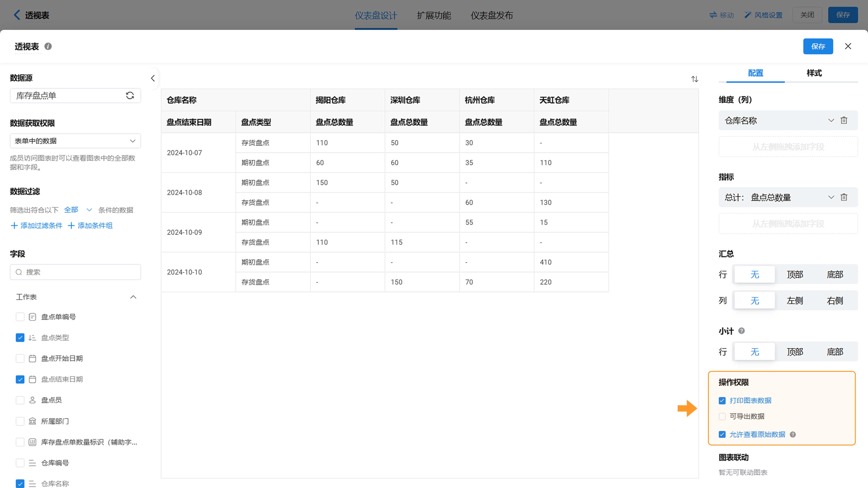868x488 pixels.
Task: Click the number icon of 库存盘点单数量标识
Action: (x=32, y=442)
